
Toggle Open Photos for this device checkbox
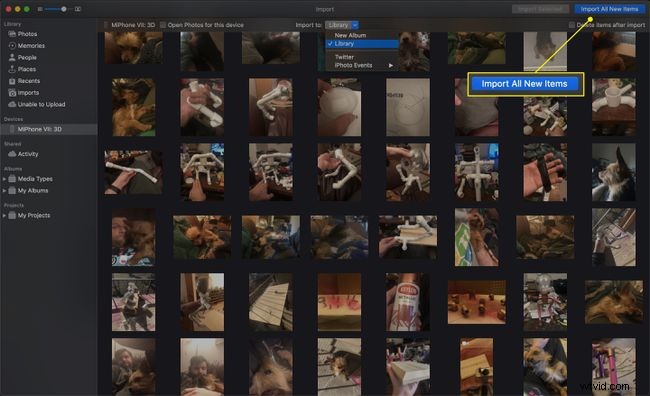pos(163,25)
